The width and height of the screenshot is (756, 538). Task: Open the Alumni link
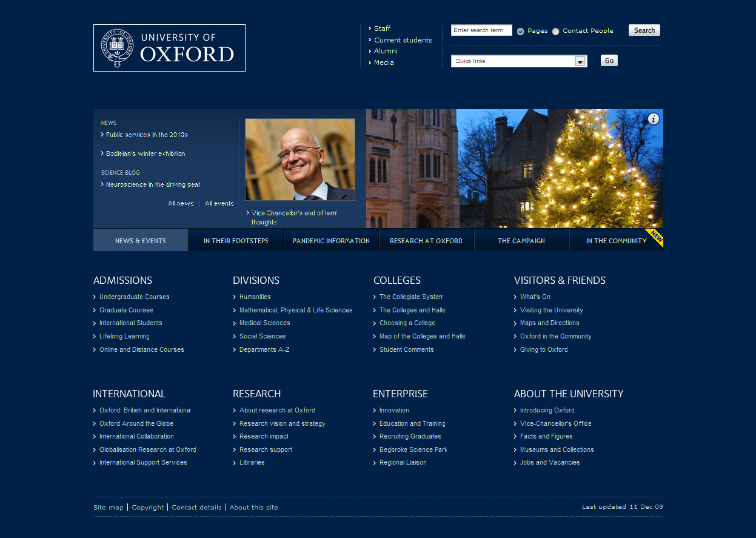click(386, 51)
